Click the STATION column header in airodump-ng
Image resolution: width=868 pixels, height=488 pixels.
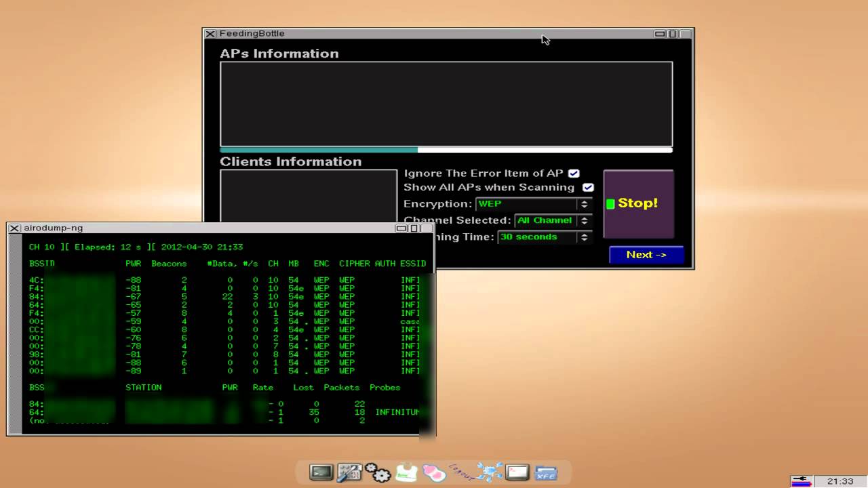click(x=143, y=388)
